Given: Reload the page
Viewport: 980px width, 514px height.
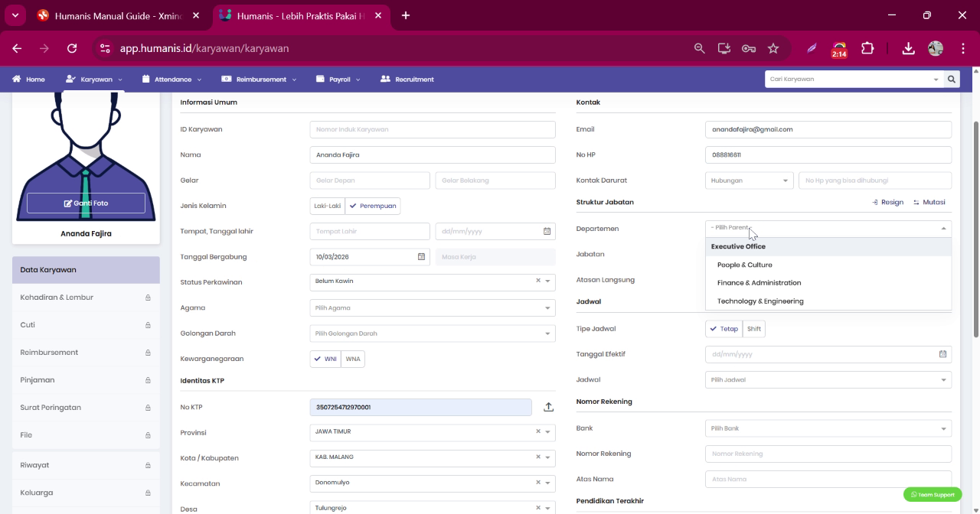Looking at the screenshot, I should 72,48.
